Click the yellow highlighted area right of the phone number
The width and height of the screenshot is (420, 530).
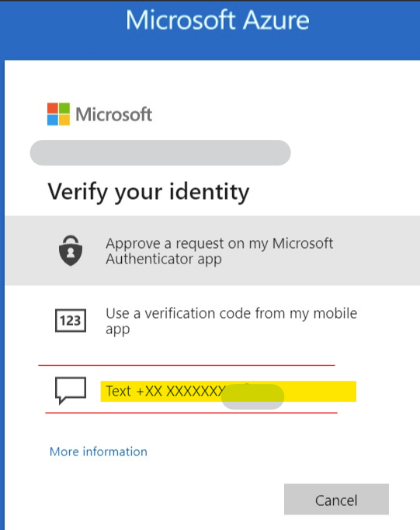point(320,392)
